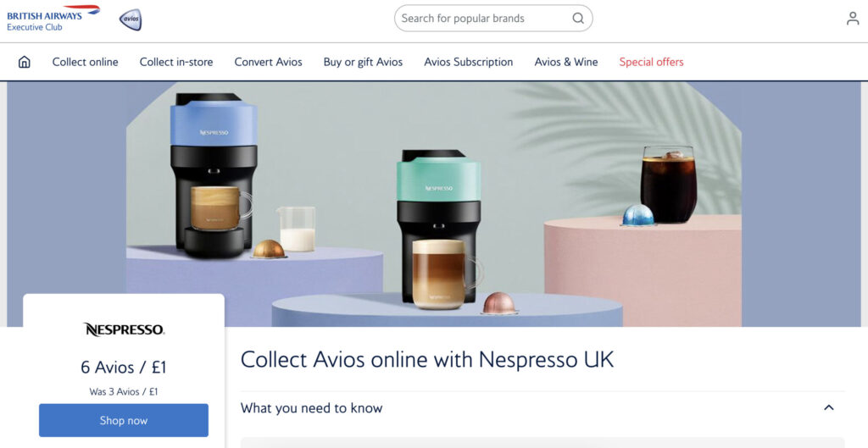Viewport: 868px width, 448px height.
Task: Collapse the What you need to know chevron
Action: (x=829, y=407)
